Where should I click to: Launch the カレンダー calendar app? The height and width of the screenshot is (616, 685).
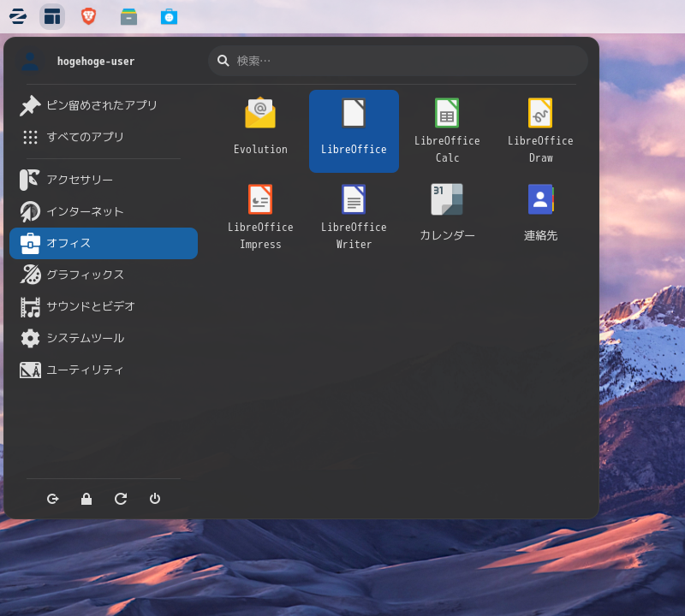click(447, 217)
